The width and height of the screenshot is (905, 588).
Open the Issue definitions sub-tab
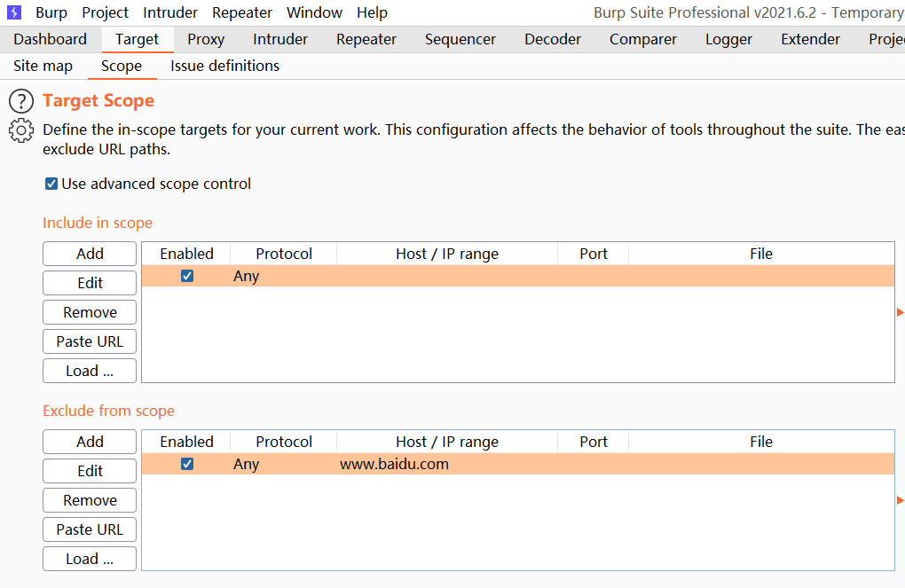[225, 66]
